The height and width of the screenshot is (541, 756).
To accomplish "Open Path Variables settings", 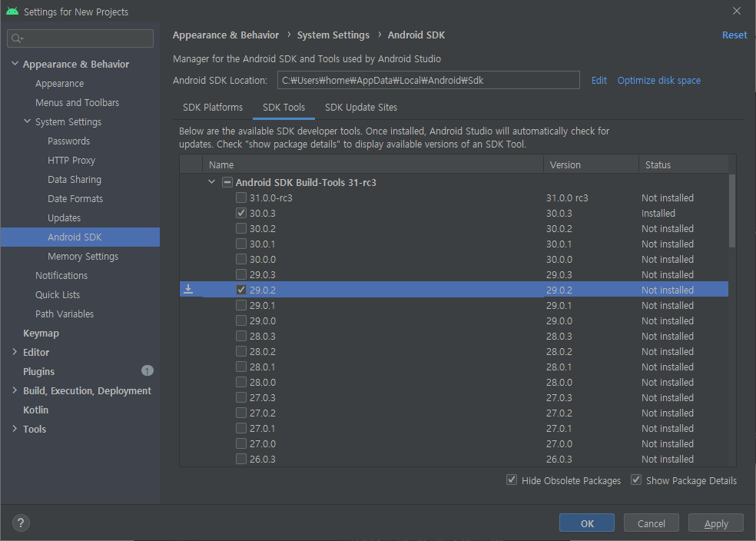I will (x=64, y=314).
